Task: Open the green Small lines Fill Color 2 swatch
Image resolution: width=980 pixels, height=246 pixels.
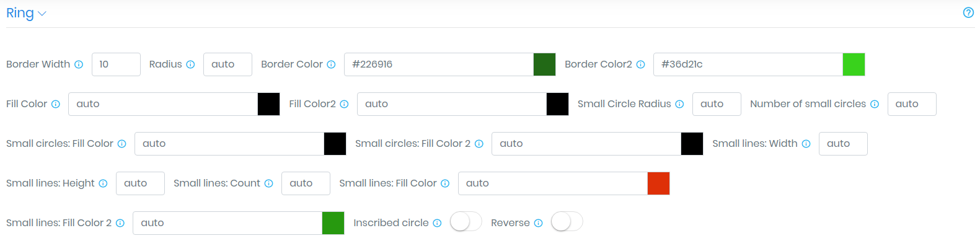Action: 333,223
